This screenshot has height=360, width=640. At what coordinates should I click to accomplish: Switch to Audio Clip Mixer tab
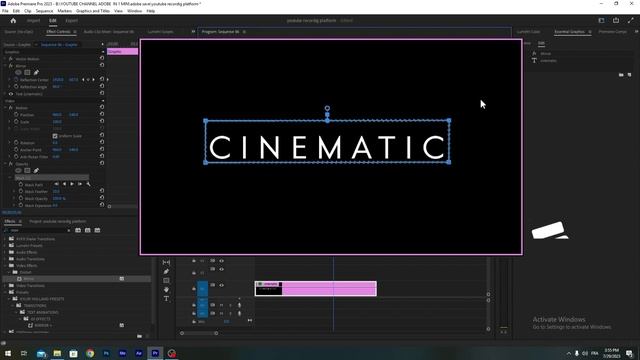click(x=109, y=31)
